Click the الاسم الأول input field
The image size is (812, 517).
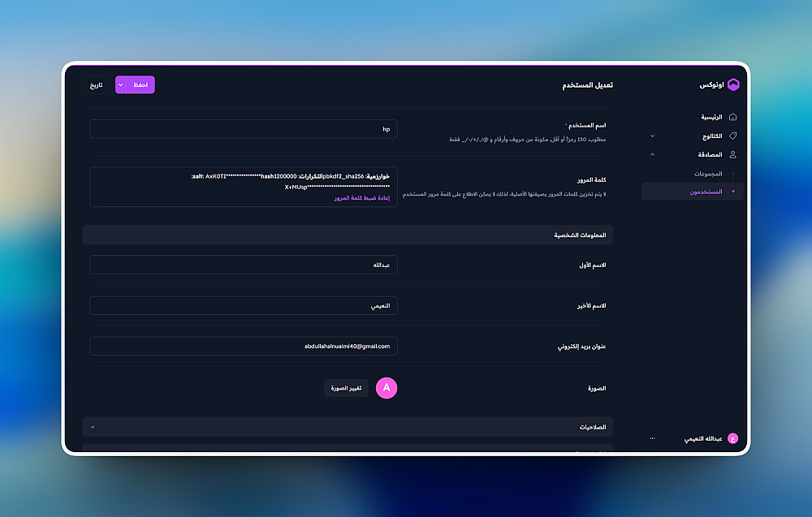[244, 265]
